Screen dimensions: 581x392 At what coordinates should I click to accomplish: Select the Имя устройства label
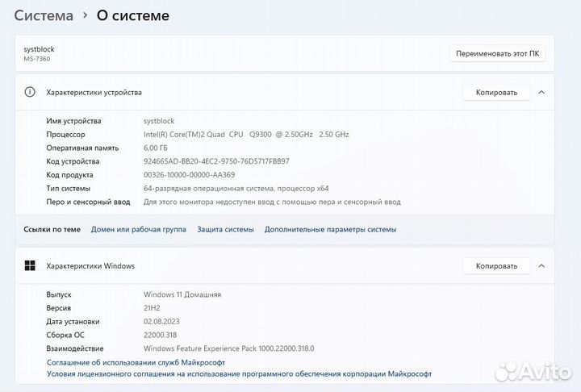tap(73, 121)
